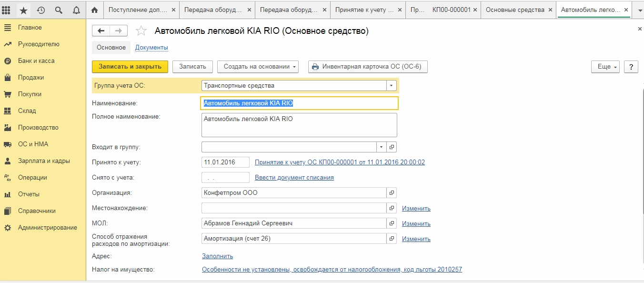
Task: Add this form to favorites star
Action: pos(141,31)
